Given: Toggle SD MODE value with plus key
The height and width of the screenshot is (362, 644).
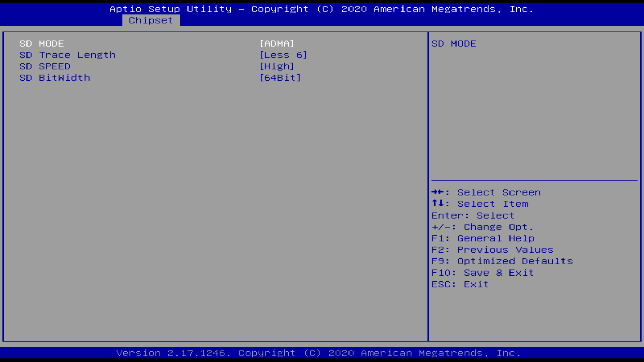Looking at the screenshot, I should [276, 43].
